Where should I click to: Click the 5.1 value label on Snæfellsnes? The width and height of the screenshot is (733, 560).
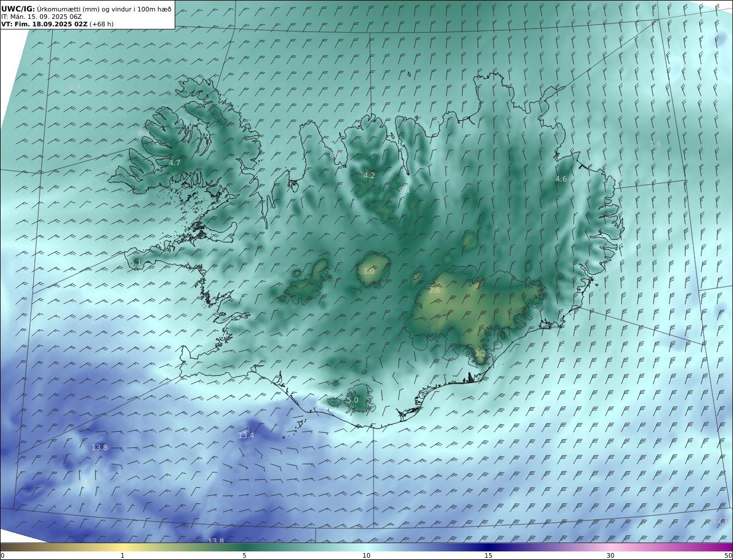coord(135,262)
